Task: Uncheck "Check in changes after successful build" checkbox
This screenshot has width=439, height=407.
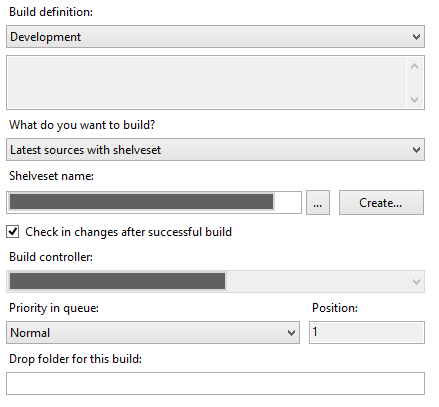Action: (x=13, y=231)
